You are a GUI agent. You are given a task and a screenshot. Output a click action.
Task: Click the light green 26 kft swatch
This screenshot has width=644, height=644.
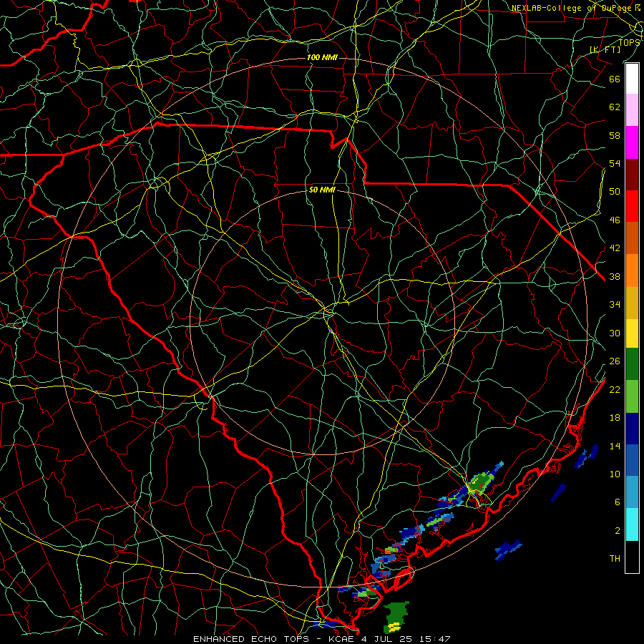632,396
